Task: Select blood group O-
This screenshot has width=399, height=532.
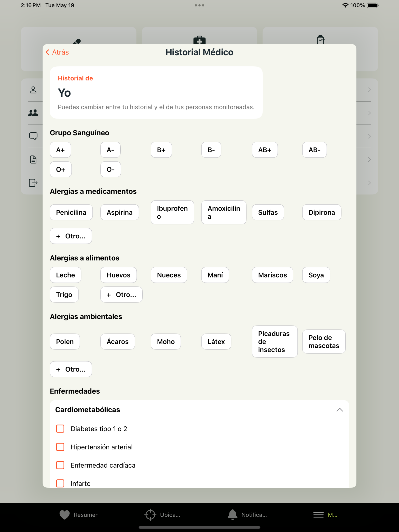Action: click(111, 170)
